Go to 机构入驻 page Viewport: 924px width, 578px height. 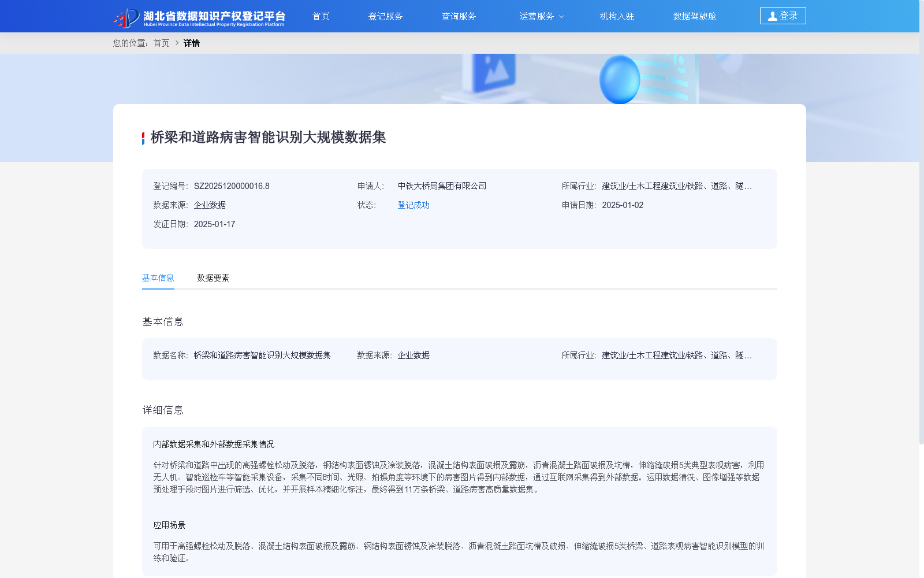[617, 16]
